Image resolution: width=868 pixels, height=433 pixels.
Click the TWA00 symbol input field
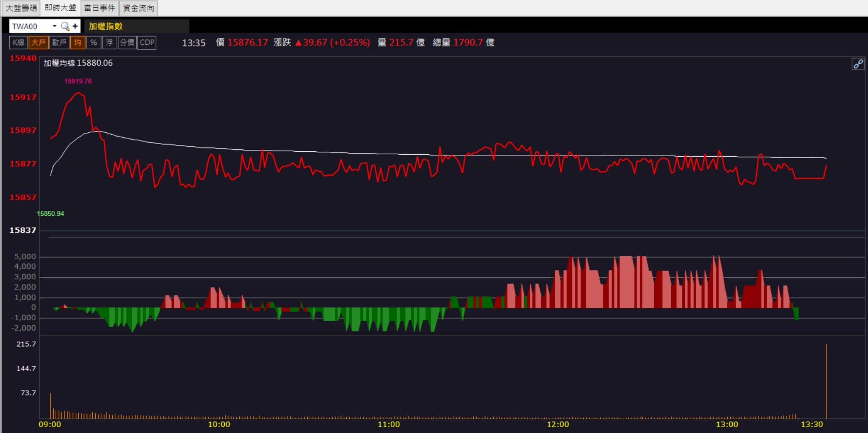30,26
